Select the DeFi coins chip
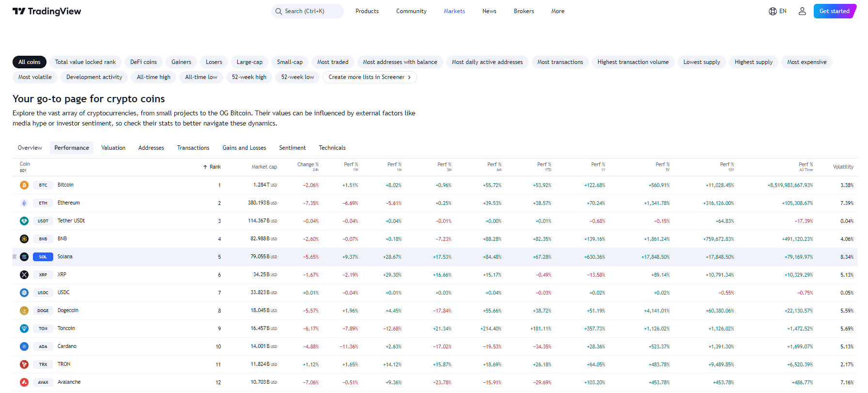Screen dimensions: 868x393 [x=143, y=62]
